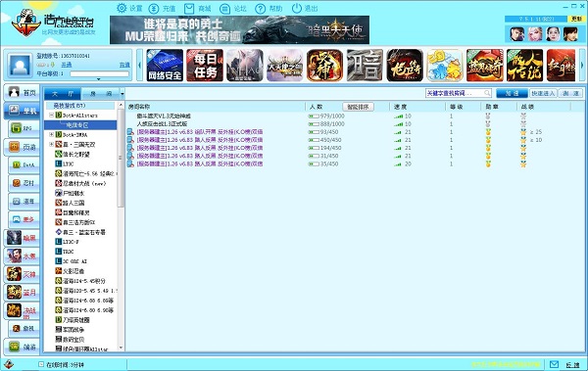This screenshot has height=371, width=588.
Task: Click the yellow 更新 update button
Action: click(576, 19)
